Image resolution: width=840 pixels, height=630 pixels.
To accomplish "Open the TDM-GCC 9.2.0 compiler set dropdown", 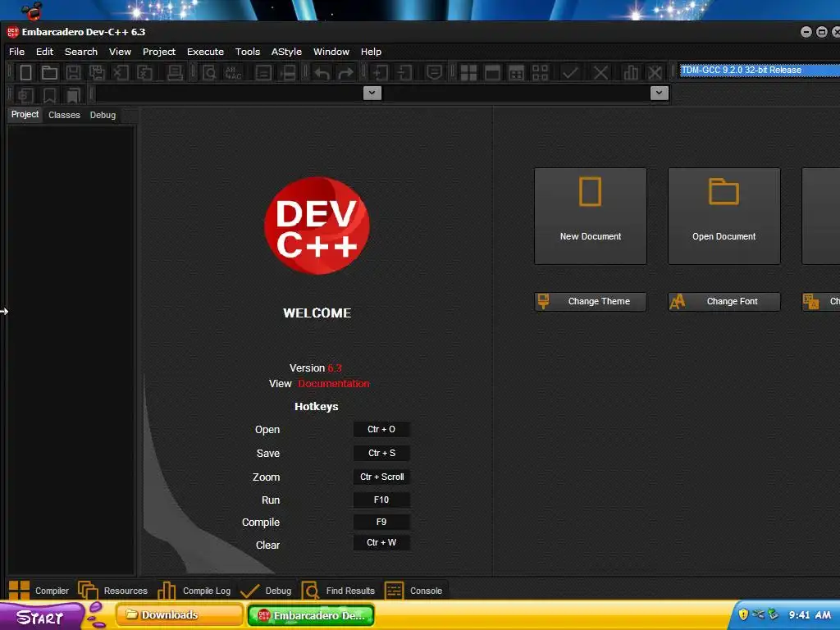I will [759, 71].
